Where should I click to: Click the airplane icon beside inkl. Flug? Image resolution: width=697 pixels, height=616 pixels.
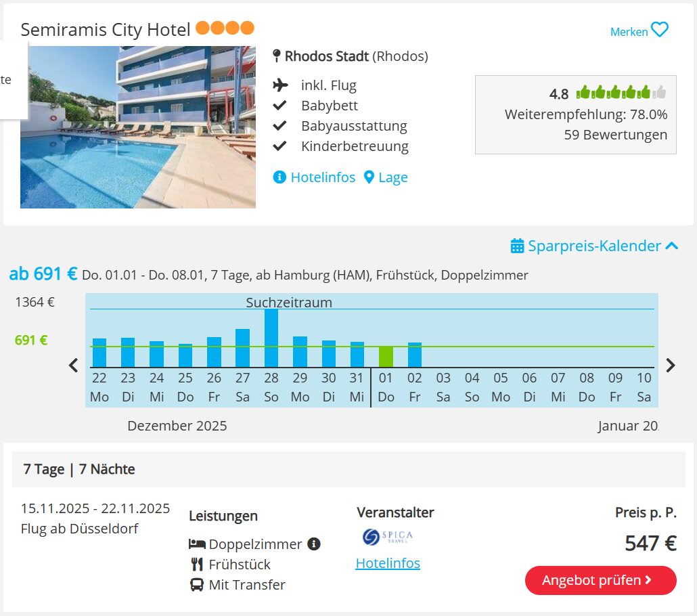pos(280,85)
